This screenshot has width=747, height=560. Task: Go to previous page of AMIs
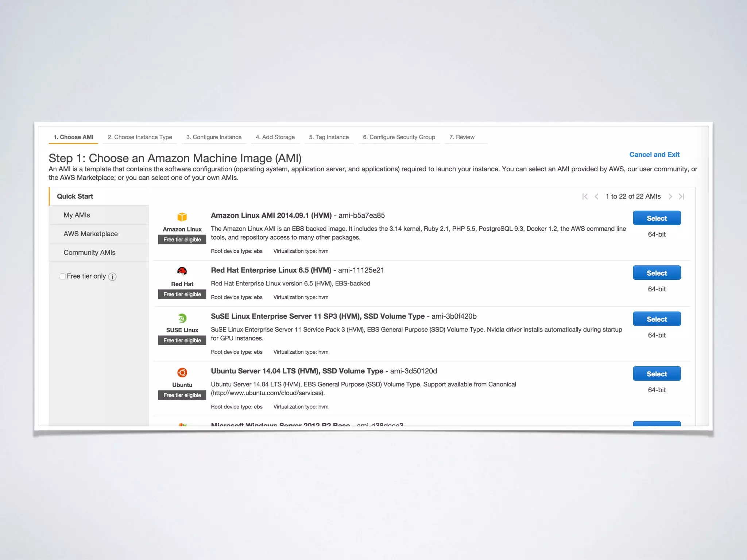click(x=596, y=197)
